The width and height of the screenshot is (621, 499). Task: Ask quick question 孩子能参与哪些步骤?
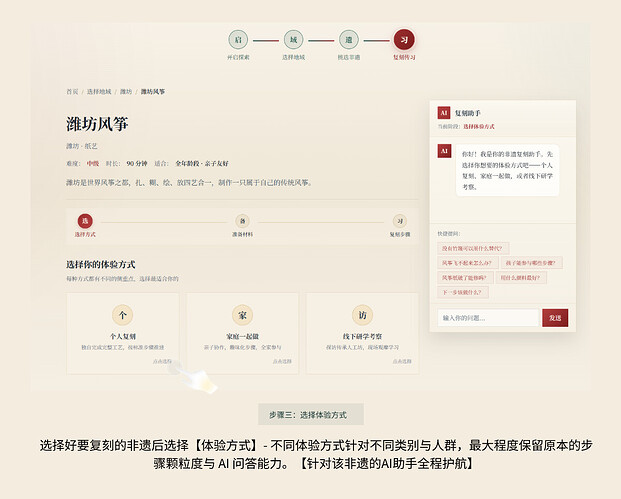(x=531, y=263)
